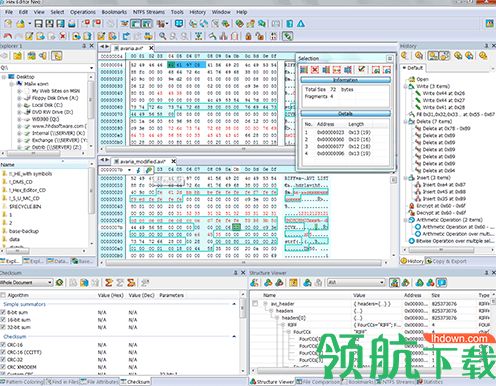The image size is (496, 386).
Task: Click the red Undo arrow icon
Action: pos(7,36)
